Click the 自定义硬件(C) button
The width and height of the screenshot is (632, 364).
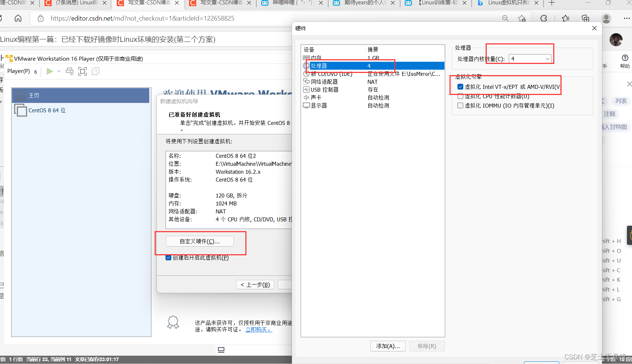tap(199, 241)
